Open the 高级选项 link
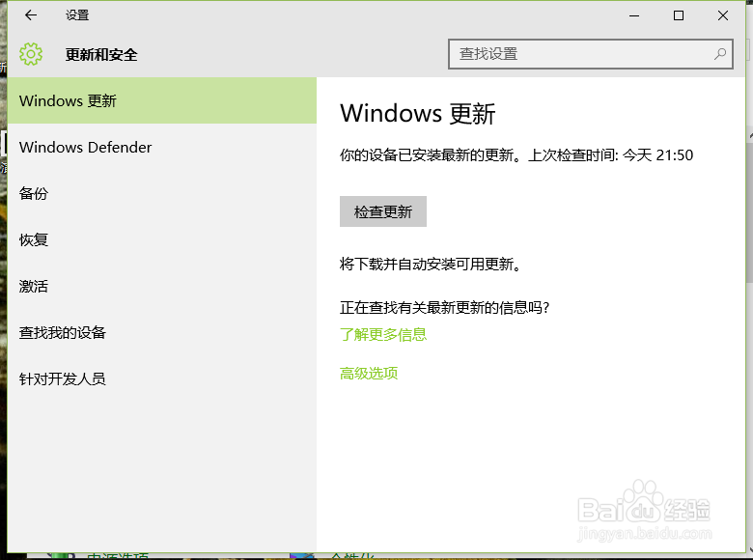753x560 pixels. pos(369,374)
